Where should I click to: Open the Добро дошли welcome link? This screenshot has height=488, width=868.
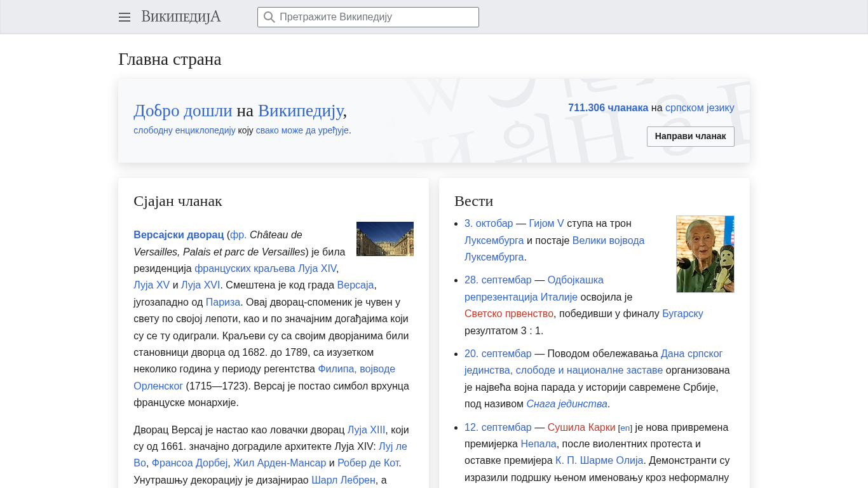coord(182,111)
